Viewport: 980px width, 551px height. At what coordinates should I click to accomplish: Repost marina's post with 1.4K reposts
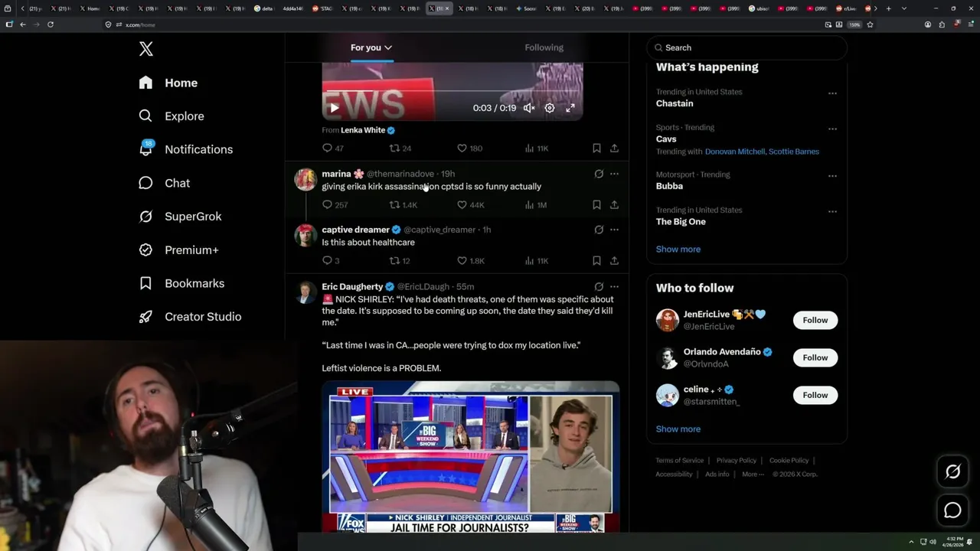pos(403,205)
